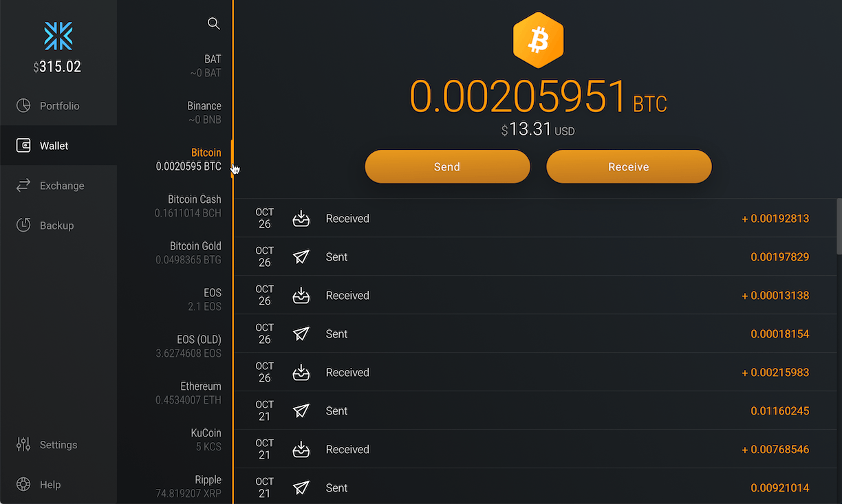The image size is (842, 504).
Task: Click received icon for +0.00215983 transaction
Action: (x=301, y=373)
